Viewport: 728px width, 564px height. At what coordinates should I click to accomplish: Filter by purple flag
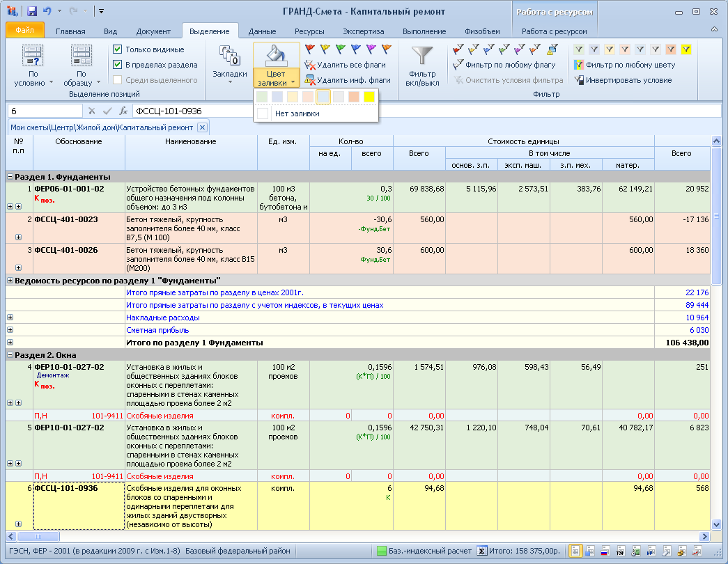(x=520, y=49)
